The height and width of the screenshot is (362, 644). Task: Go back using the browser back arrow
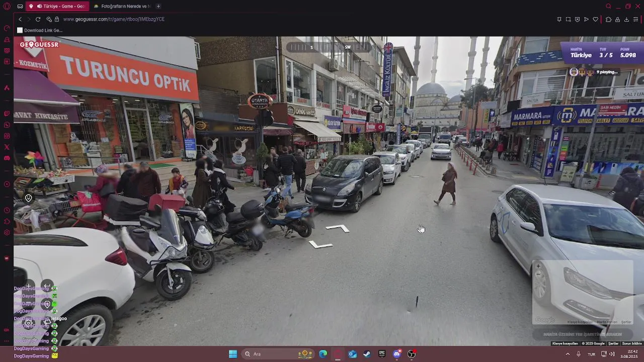click(20, 19)
